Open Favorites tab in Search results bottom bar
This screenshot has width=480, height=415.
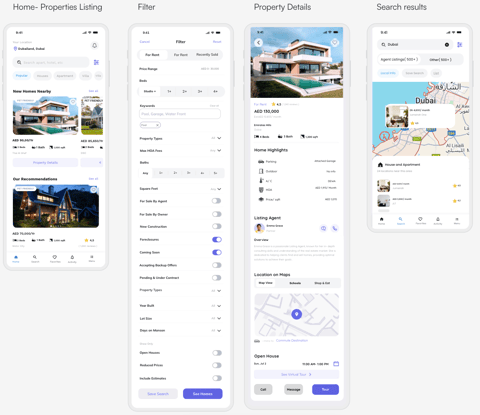420,221
